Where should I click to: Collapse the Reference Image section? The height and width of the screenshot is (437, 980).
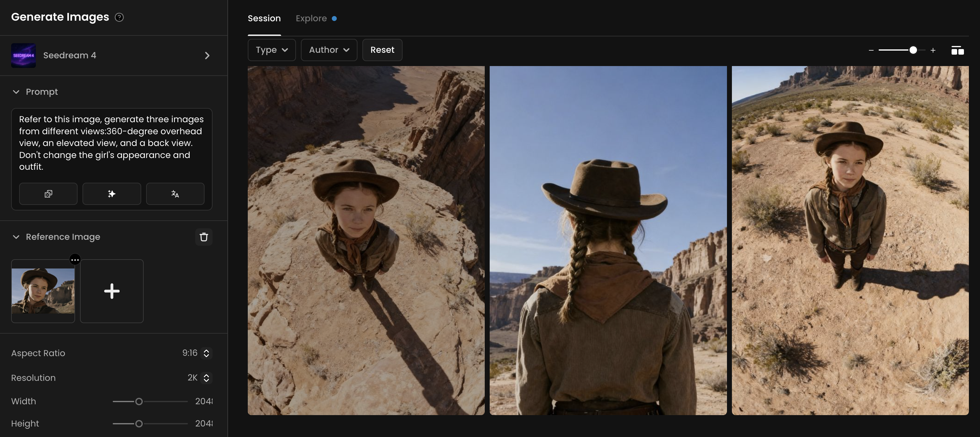(16, 237)
